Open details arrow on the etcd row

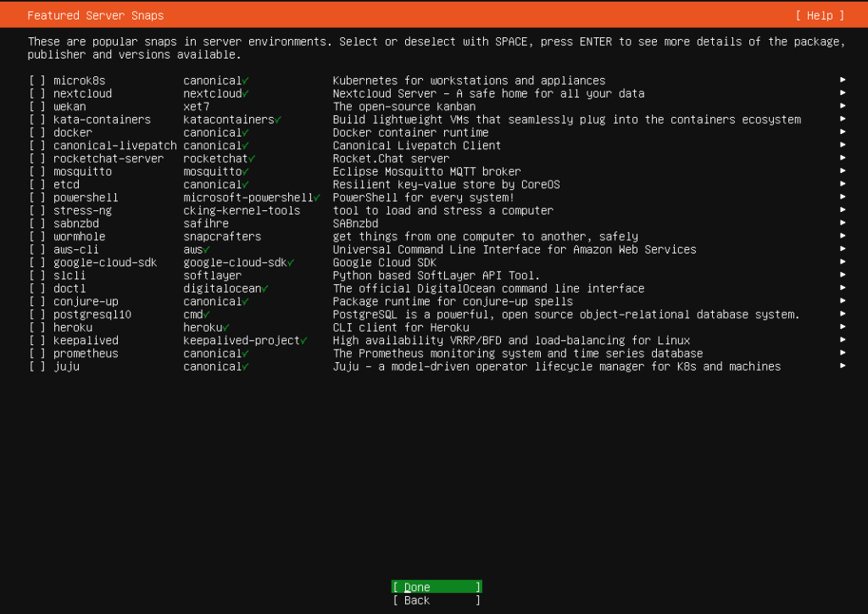coord(843,184)
